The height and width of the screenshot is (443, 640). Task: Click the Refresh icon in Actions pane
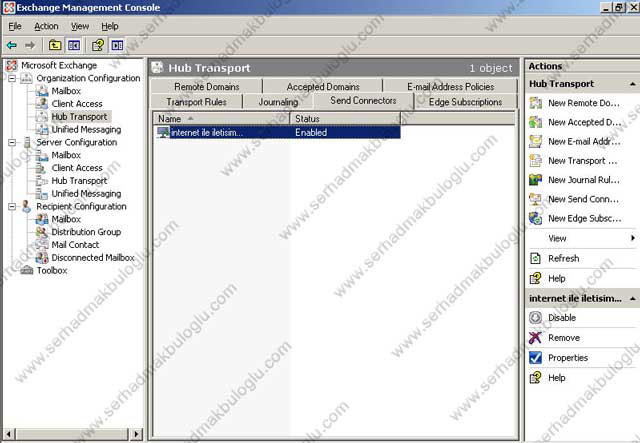pyautogui.click(x=536, y=258)
